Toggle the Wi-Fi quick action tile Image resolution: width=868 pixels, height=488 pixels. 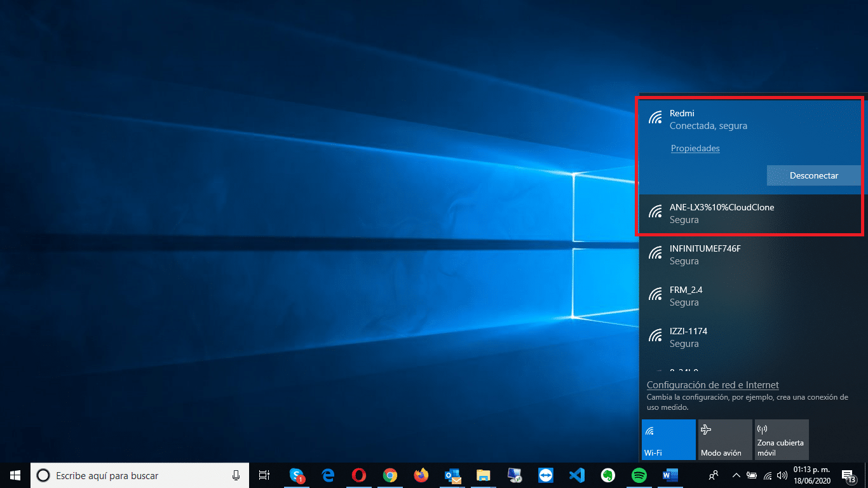pyautogui.click(x=668, y=439)
